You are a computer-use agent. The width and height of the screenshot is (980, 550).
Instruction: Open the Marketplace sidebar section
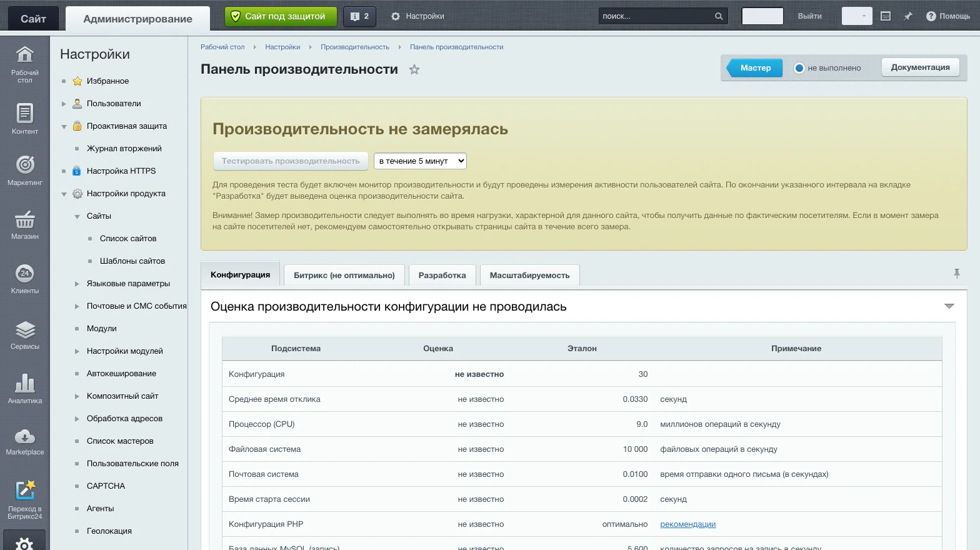coord(25,441)
